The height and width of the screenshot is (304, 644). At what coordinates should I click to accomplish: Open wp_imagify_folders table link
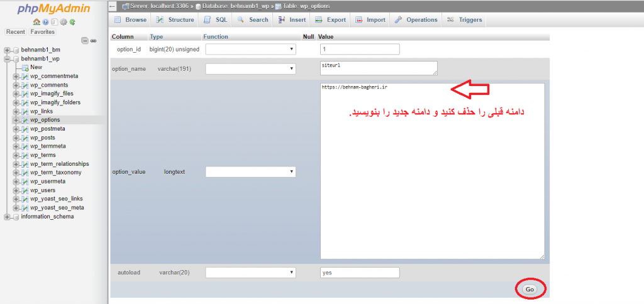pos(55,102)
